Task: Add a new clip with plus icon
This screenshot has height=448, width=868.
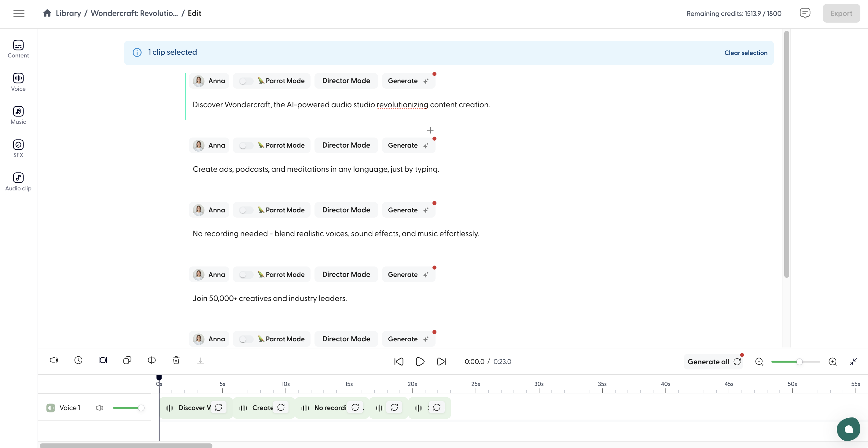Action: 430,130
